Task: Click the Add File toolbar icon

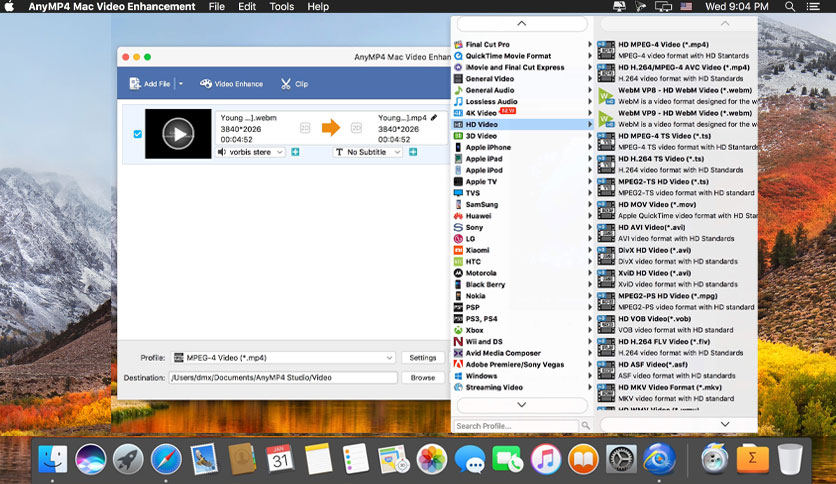Action: pos(135,84)
